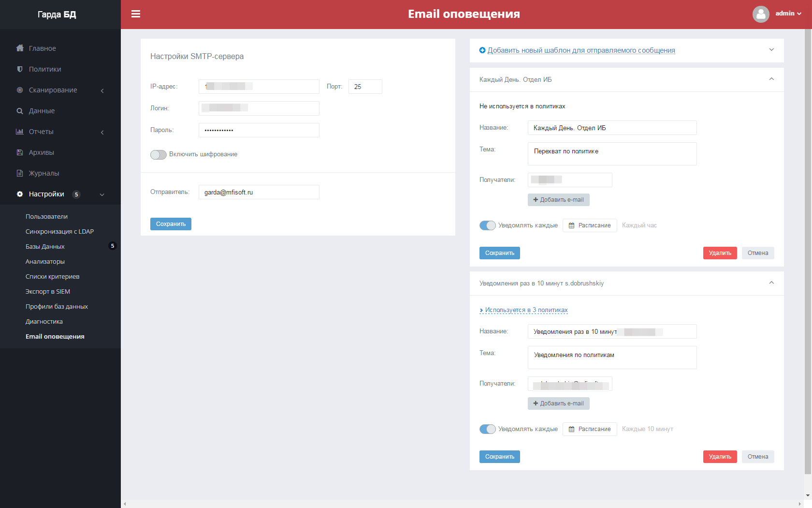The height and width of the screenshot is (508, 812).
Task: Click Добавить новый шаблон link
Action: (581, 50)
